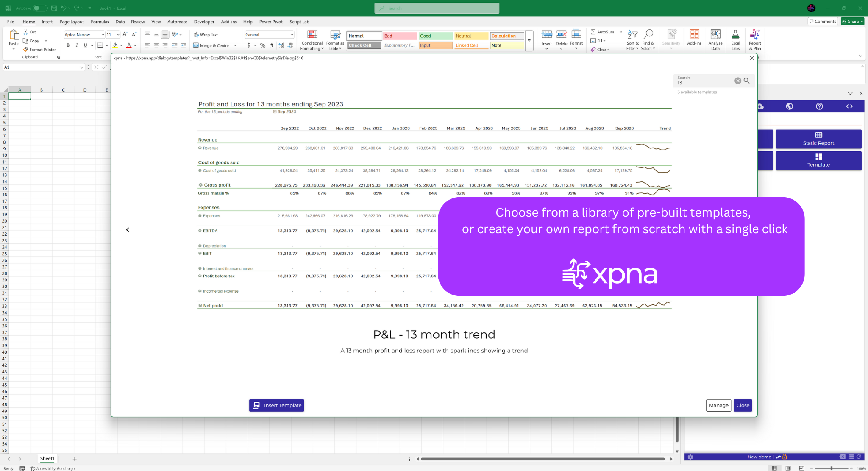Open the Formulas ribbon tab
This screenshot has width=868, height=471.
(x=100, y=22)
